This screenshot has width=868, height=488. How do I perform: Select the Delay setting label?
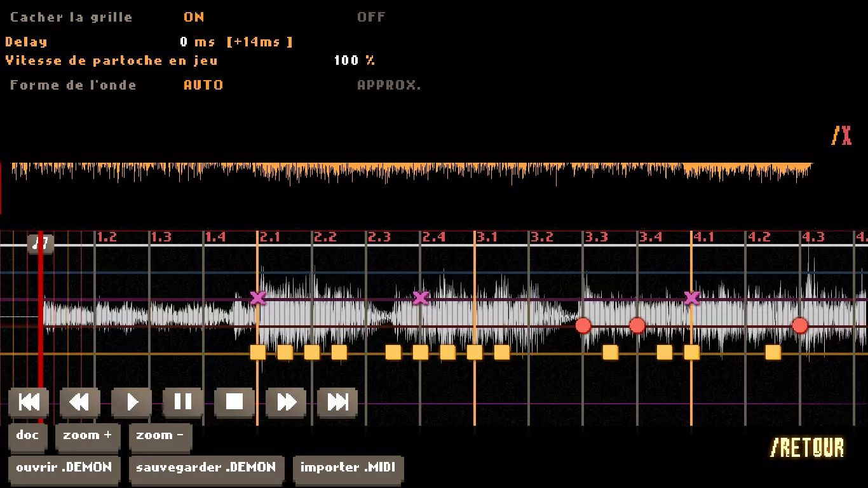coord(26,42)
